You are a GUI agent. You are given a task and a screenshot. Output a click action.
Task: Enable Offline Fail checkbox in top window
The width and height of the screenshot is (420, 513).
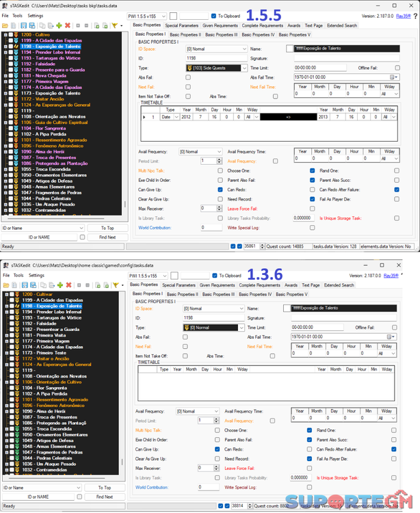click(395, 68)
